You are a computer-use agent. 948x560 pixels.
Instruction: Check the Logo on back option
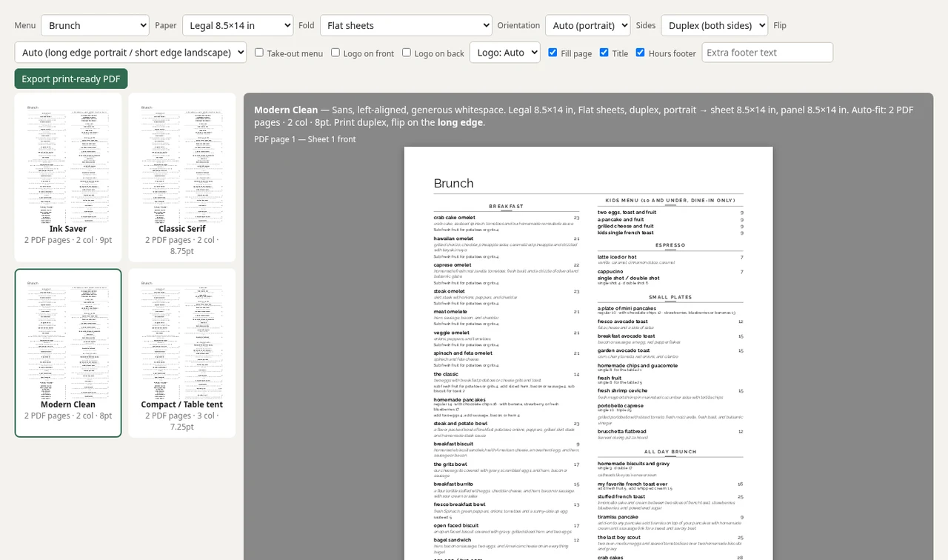coord(407,53)
